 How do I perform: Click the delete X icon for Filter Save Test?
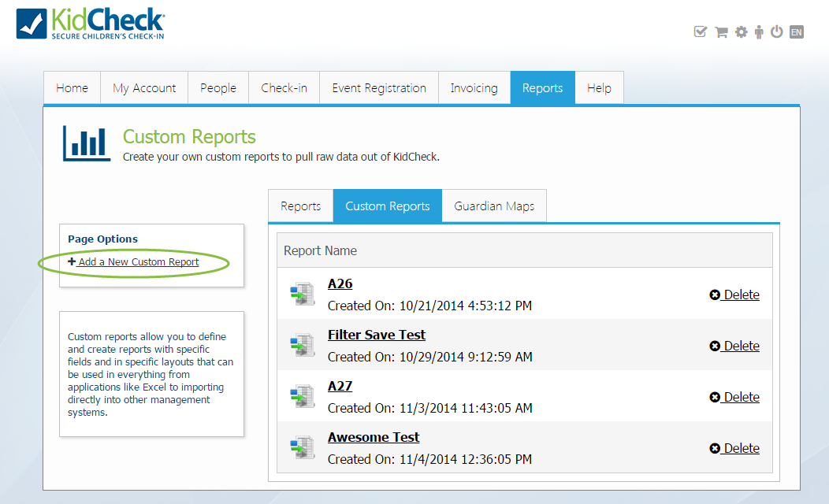tap(714, 345)
